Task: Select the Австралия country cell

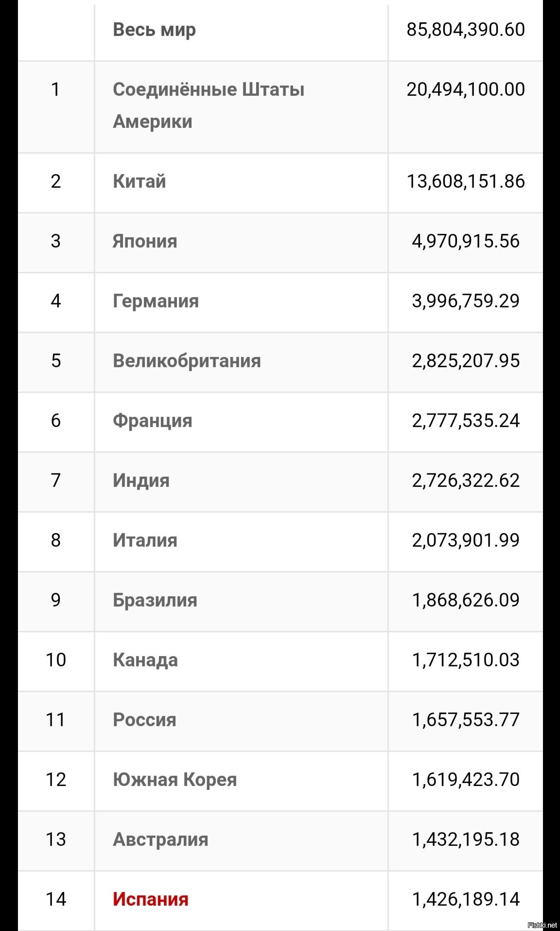Action: (x=160, y=840)
